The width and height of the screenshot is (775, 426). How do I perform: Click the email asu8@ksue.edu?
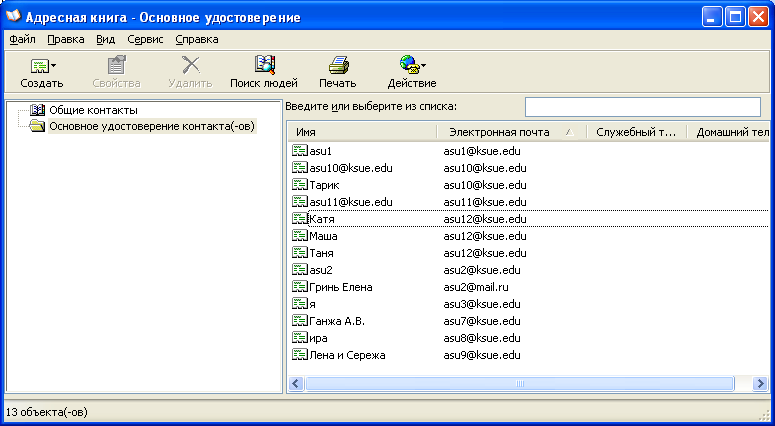[482, 338]
